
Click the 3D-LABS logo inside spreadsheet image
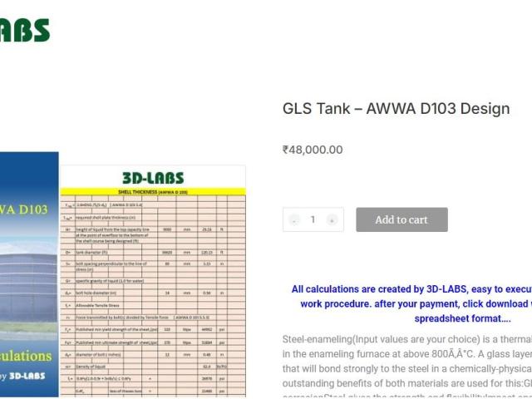153,178
